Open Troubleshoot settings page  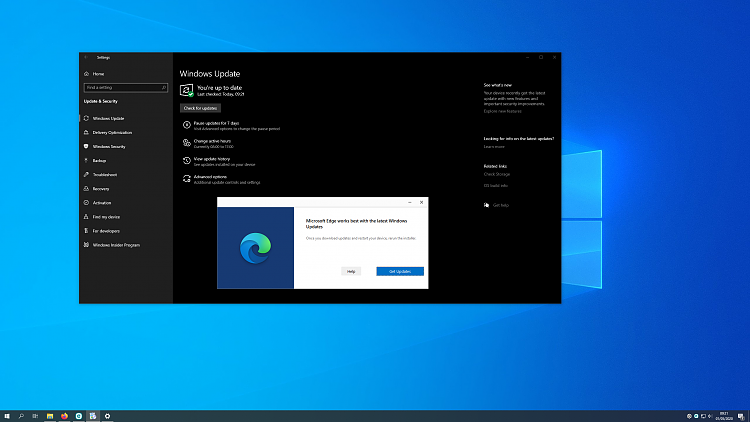pyautogui.click(x=105, y=175)
